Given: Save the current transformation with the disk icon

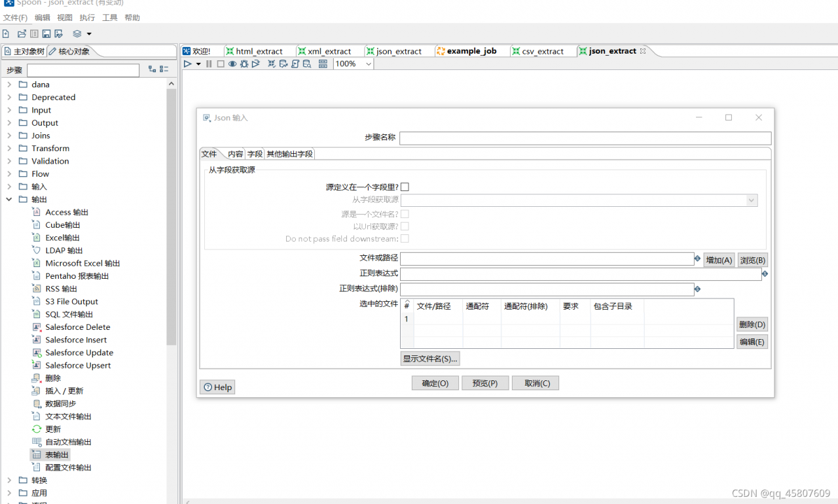Looking at the screenshot, I should 46,33.
